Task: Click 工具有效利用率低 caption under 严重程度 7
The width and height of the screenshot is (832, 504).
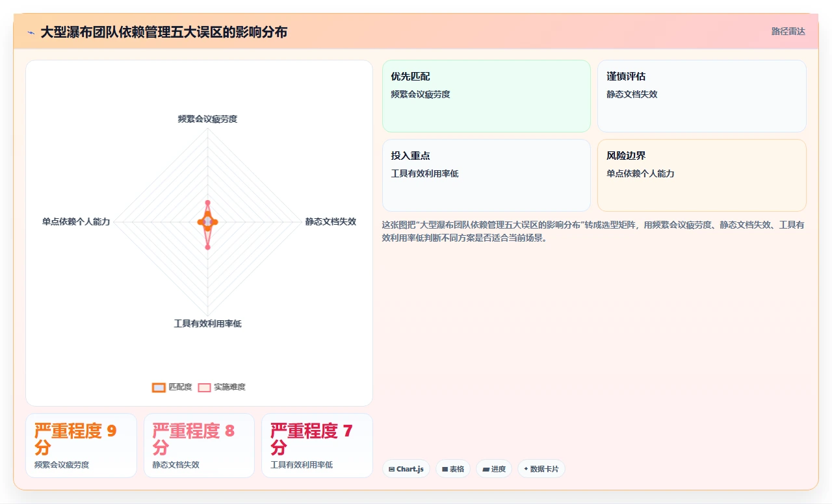Action: click(302, 465)
